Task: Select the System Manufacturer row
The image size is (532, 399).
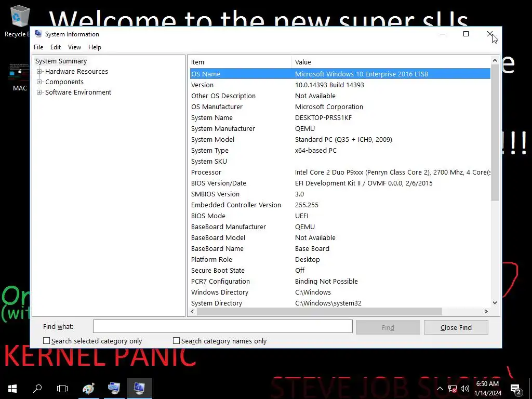Action: pos(340,129)
